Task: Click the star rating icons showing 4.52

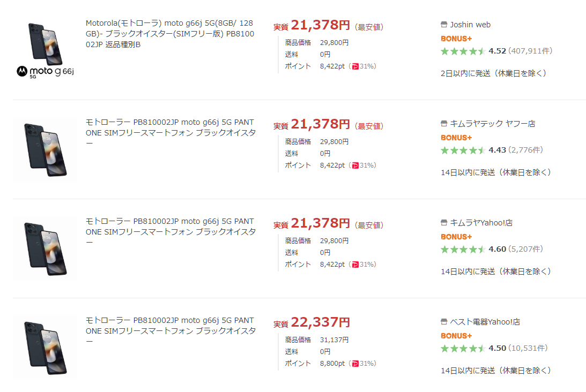Action: click(463, 51)
